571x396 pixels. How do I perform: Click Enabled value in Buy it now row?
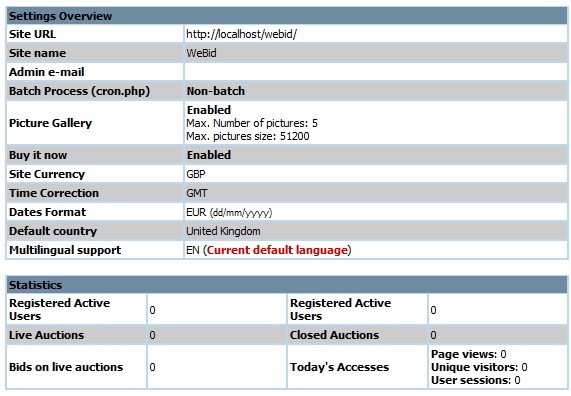pyautogui.click(x=209, y=155)
